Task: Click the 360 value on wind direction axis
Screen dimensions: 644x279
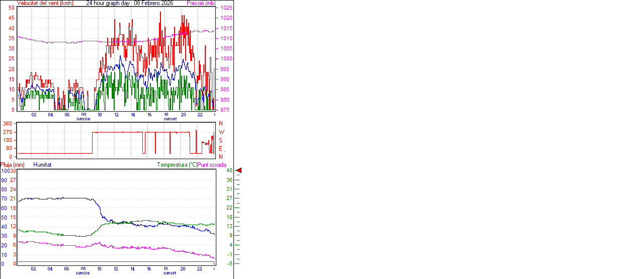Action: 8,123
